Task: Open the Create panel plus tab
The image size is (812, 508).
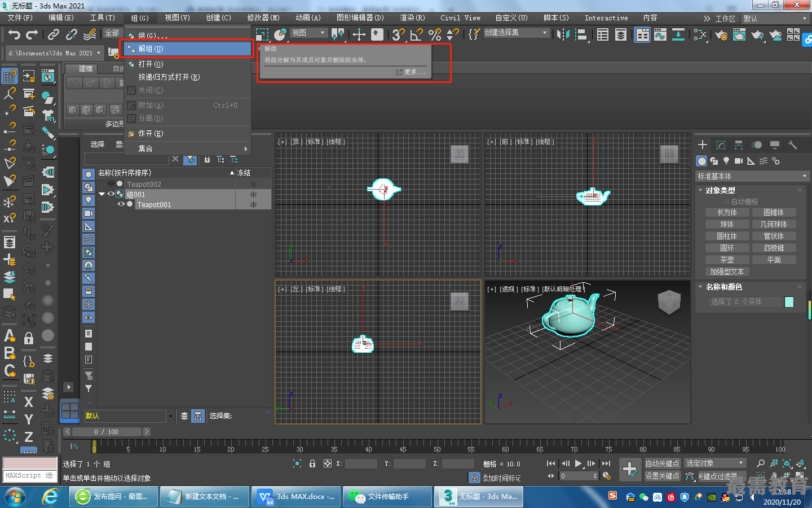Action: pyautogui.click(x=703, y=145)
